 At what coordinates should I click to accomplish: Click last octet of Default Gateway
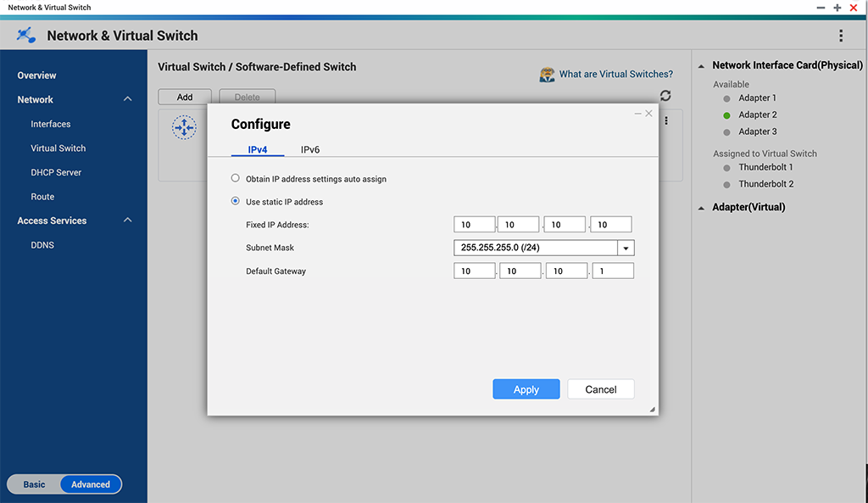pyautogui.click(x=613, y=271)
